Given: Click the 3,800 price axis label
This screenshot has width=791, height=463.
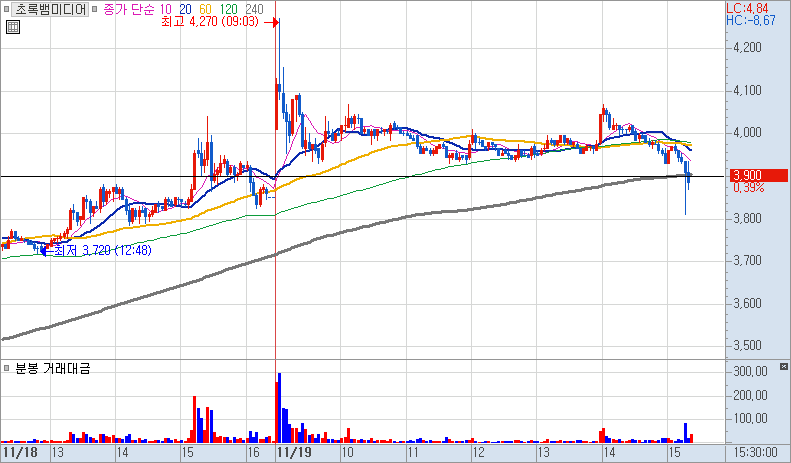Looking at the screenshot, I should (x=748, y=218).
